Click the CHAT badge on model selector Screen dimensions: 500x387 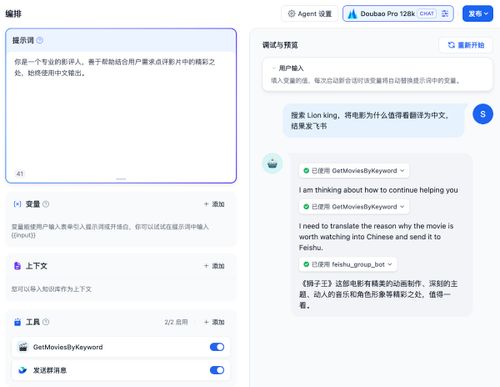click(427, 14)
